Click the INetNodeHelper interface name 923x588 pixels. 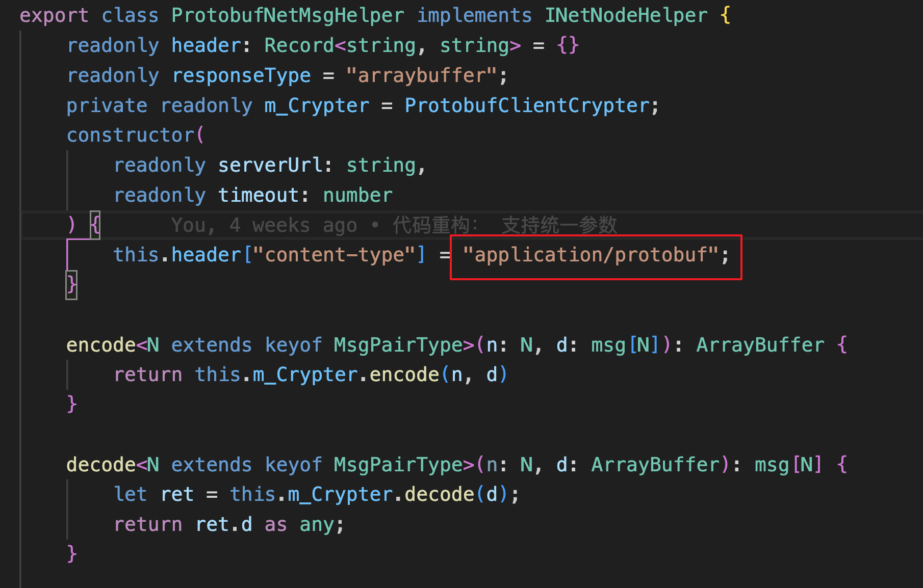tap(626, 15)
